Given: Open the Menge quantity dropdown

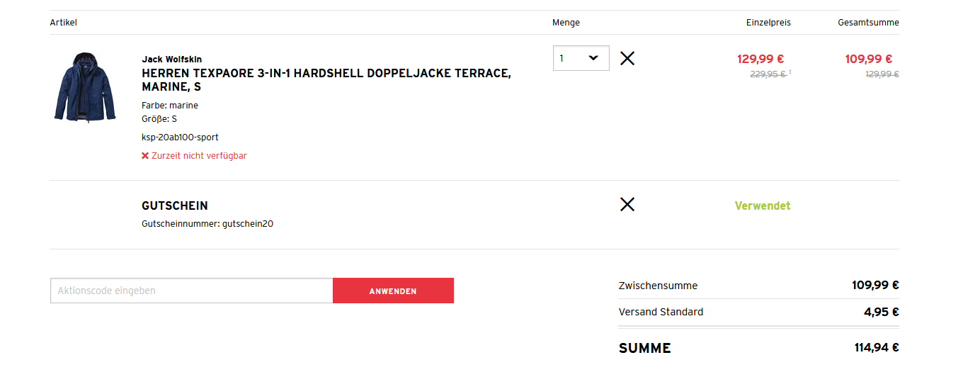Looking at the screenshot, I should coord(581,58).
